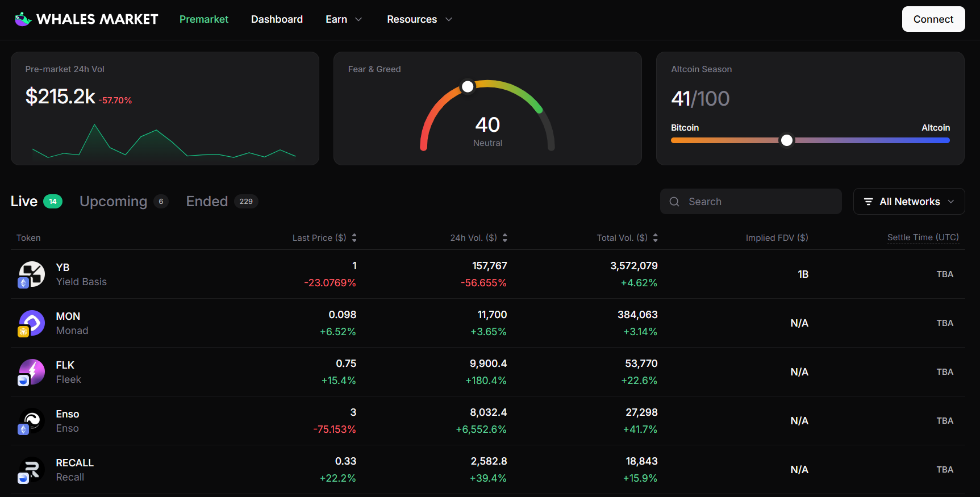Click the search magnifier icon
Viewport: 980px width, 497px height.
[x=674, y=202]
